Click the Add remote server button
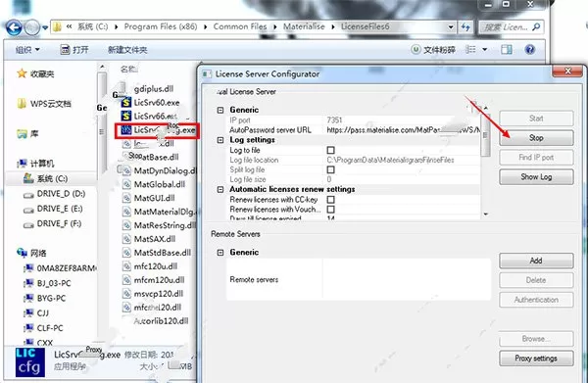The height and width of the screenshot is (383, 588). (536, 261)
